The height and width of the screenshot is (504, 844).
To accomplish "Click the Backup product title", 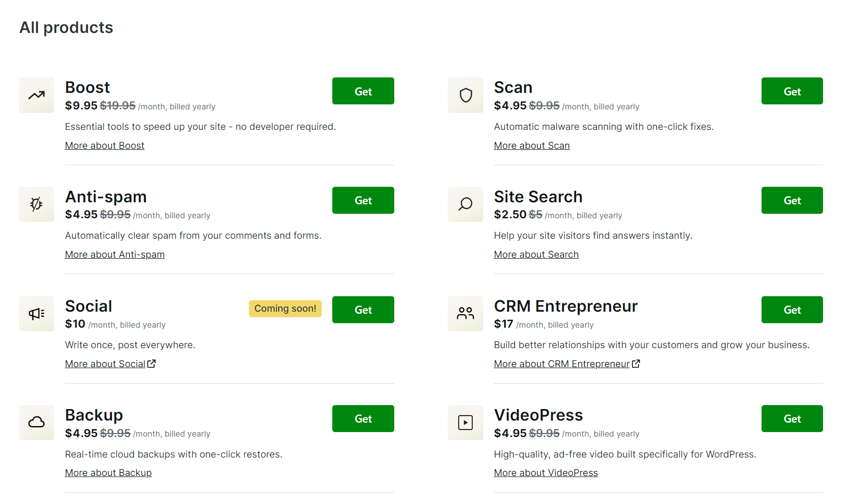I will (x=94, y=415).
